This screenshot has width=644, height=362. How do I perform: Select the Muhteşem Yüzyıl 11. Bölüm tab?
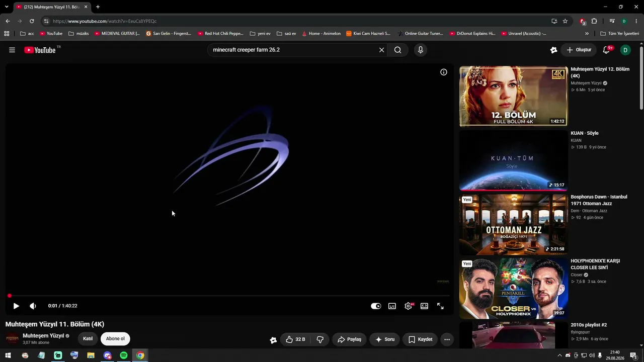click(52, 7)
